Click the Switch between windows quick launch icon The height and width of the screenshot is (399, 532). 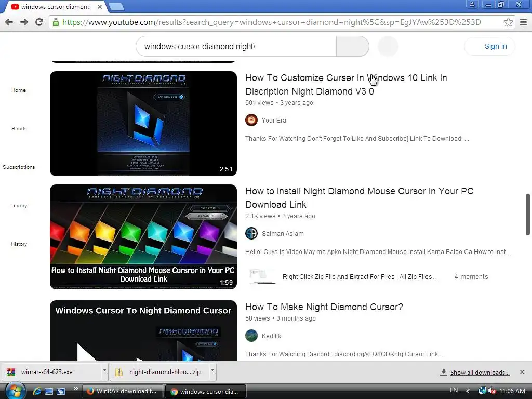61,391
